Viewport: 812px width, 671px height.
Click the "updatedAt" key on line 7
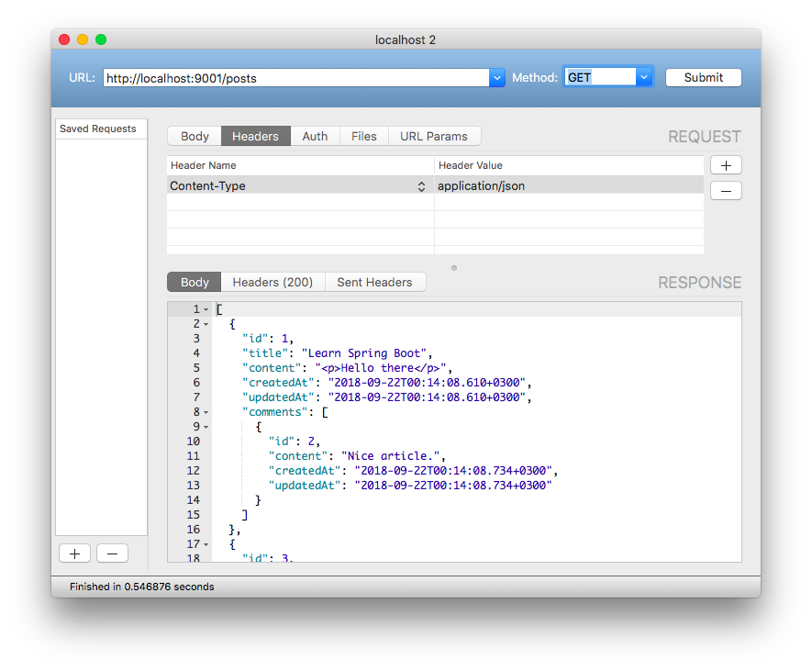tap(279, 398)
